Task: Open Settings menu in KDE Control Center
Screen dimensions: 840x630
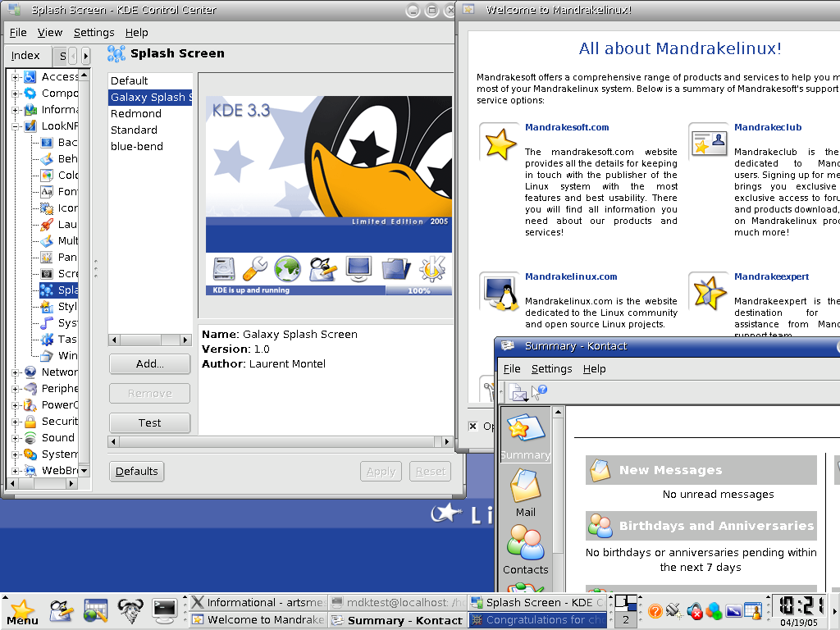Action: tap(94, 33)
